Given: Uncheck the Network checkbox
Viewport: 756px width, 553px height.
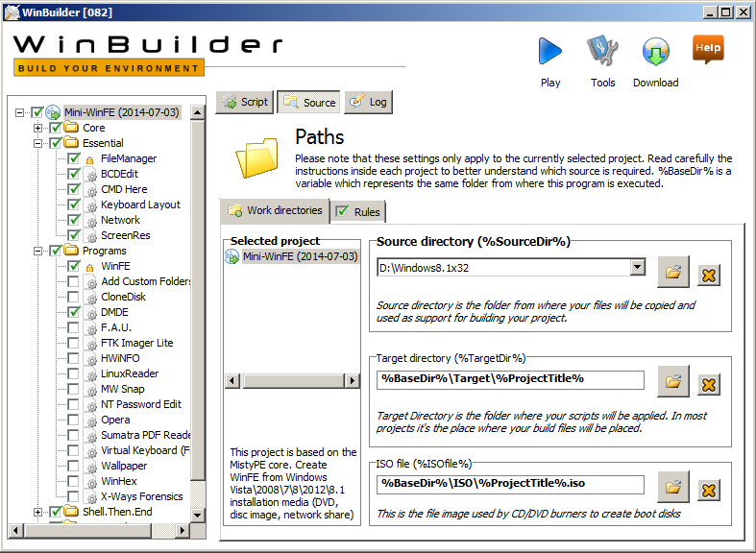Looking at the screenshot, I should click(73, 220).
